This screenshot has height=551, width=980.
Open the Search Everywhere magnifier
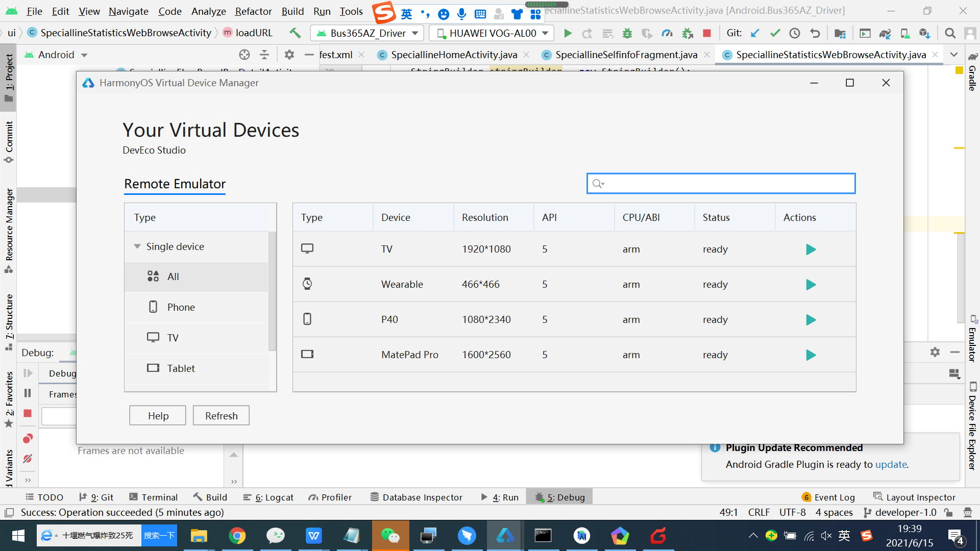(x=950, y=33)
